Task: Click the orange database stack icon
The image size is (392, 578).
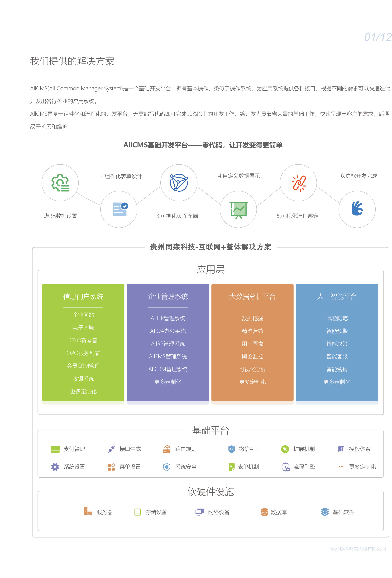Action: [x=264, y=512]
